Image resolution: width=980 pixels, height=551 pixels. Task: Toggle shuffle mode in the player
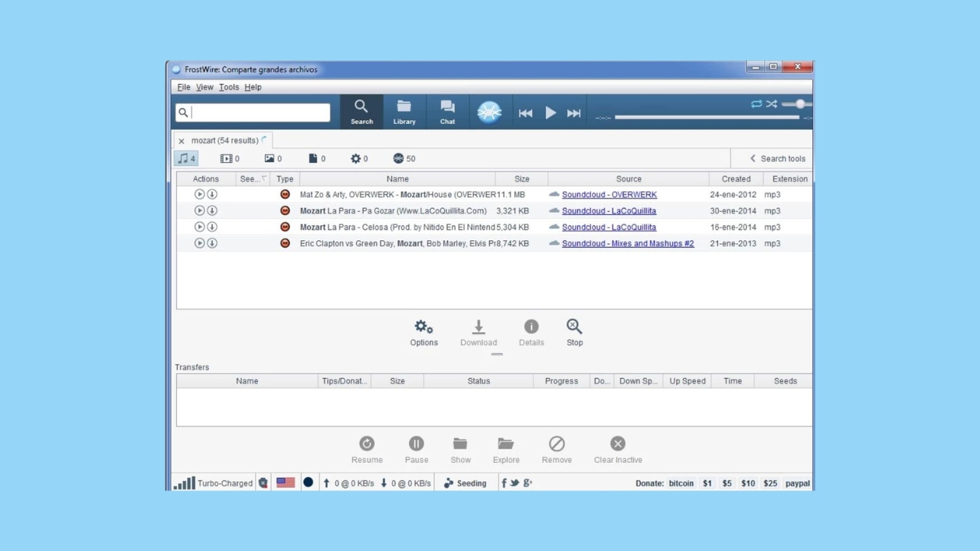tap(771, 104)
